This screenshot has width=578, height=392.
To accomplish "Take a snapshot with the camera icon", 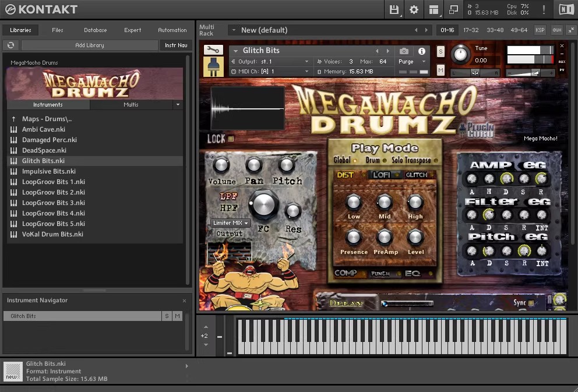I will (x=404, y=51).
